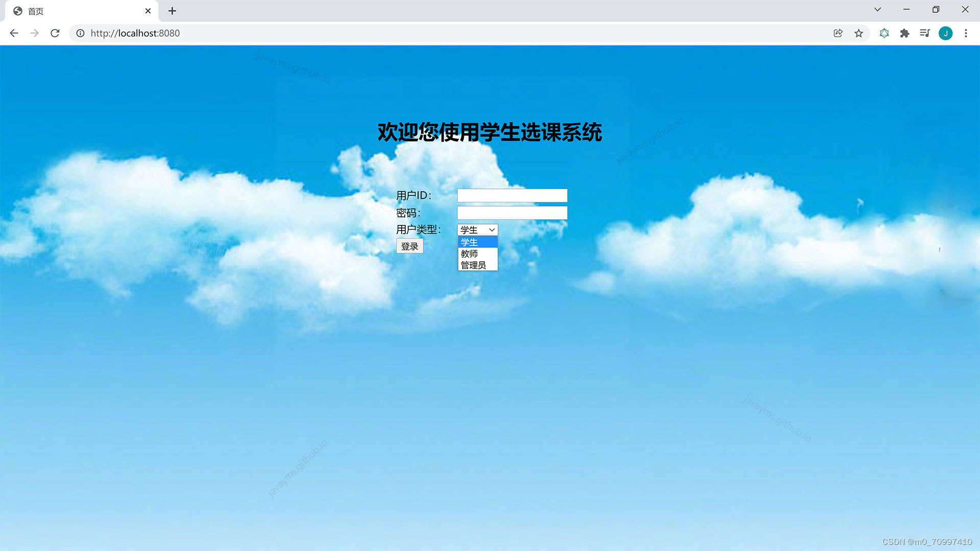Select 教师 from the dropdown list
Image resolution: width=980 pixels, height=551 pixels.
(470, 254)
